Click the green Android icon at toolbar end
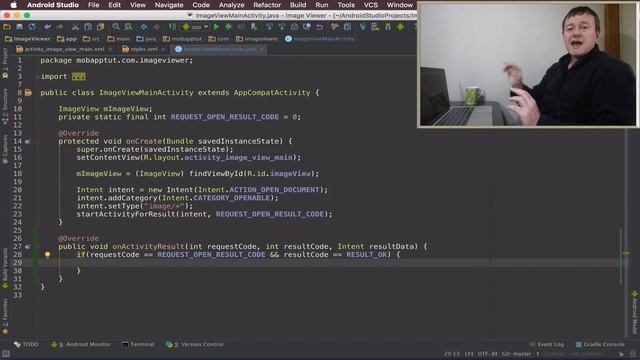640x360 pixels. point(400,27)
